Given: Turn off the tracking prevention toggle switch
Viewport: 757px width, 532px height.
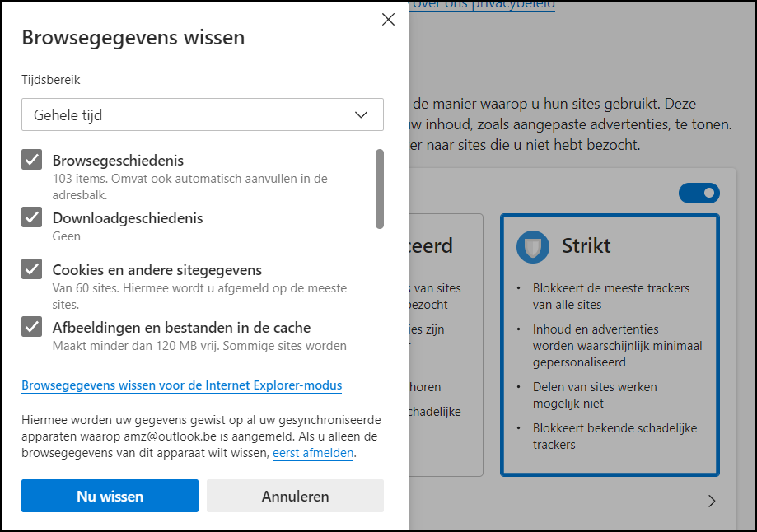Looking at the screenshot, I should [x=699, y=194].
